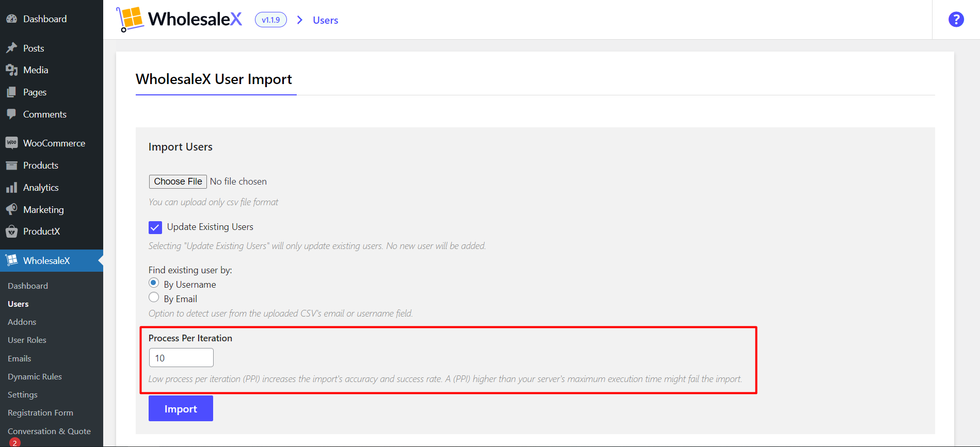
Task: Click the blue Import button
Action: [x=181, y=408]
